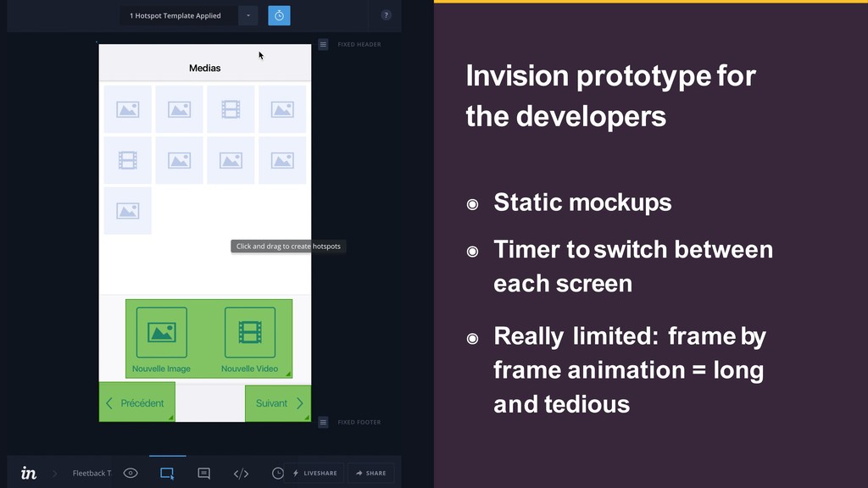Click 'FIXED FOOTER' label
The width and height of the screenshot is (868, 488).
point(359,422)
